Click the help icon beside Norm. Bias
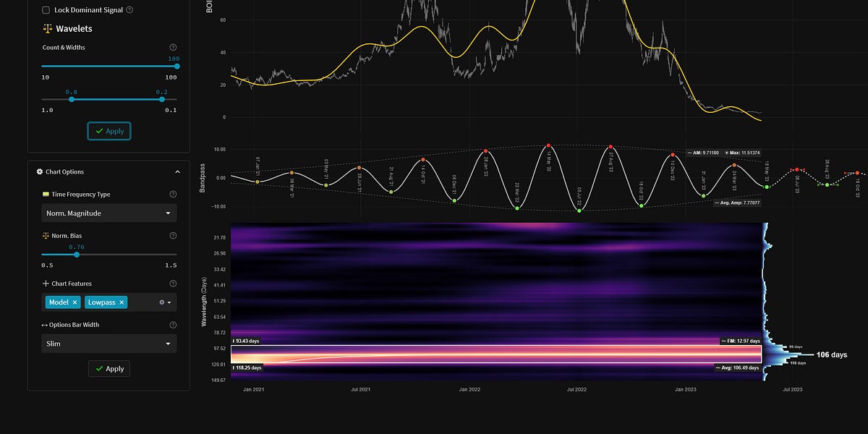This screenshot has height=434, width=868. pyautogui.click(x=172, y=235)
